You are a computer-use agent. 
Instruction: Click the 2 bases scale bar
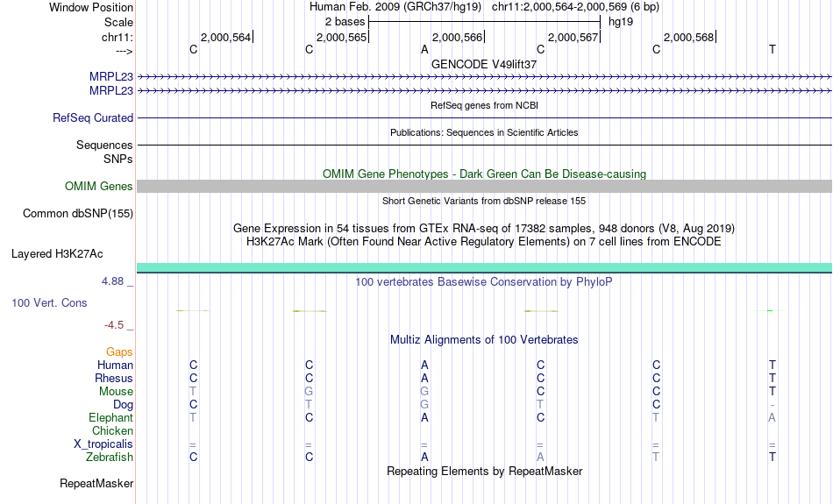[485, 22]
